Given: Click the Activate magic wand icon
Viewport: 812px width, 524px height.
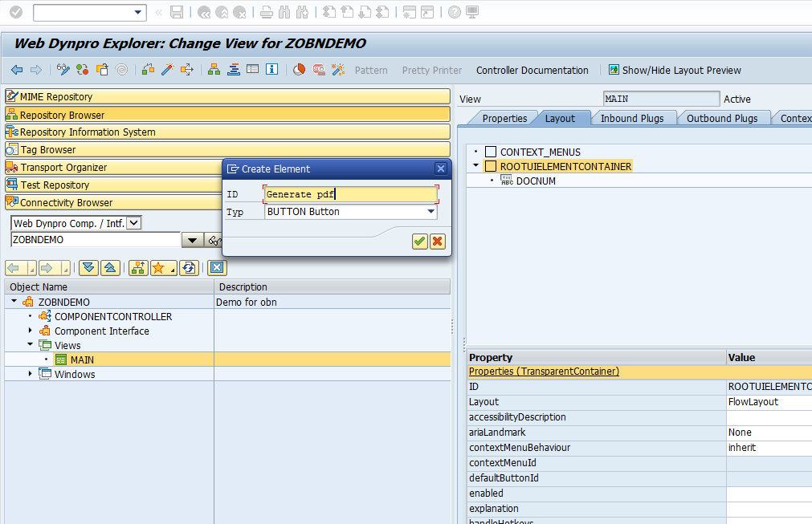Looking at the screenshot, I should [x=167, y=70].
